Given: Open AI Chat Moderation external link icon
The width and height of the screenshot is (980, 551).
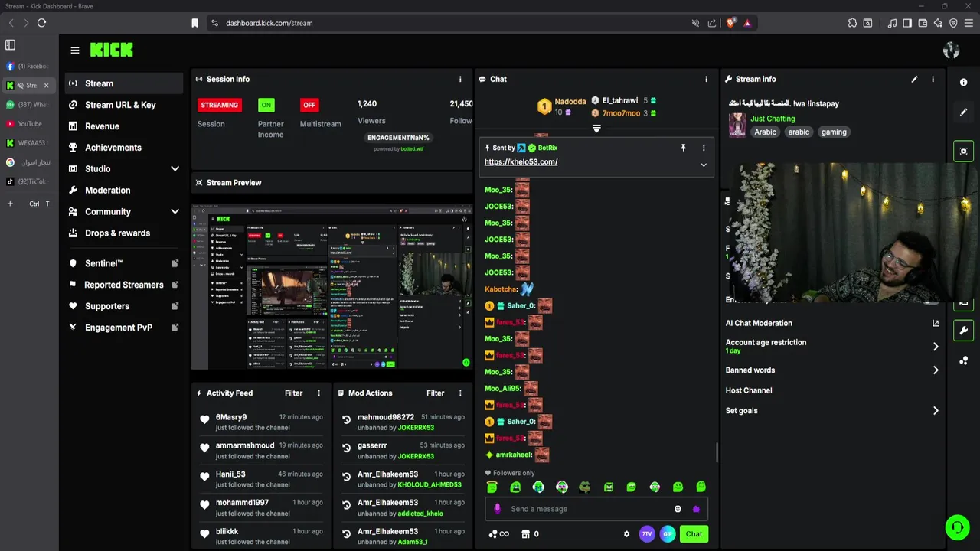Looking at the screenshot, I should pos(936,323).
